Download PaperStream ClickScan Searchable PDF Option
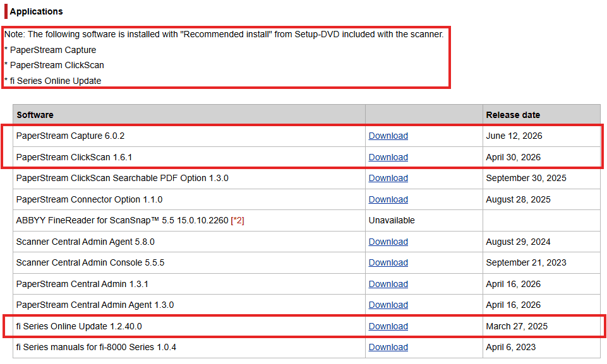Screen dimensions: 607x364 388,178
